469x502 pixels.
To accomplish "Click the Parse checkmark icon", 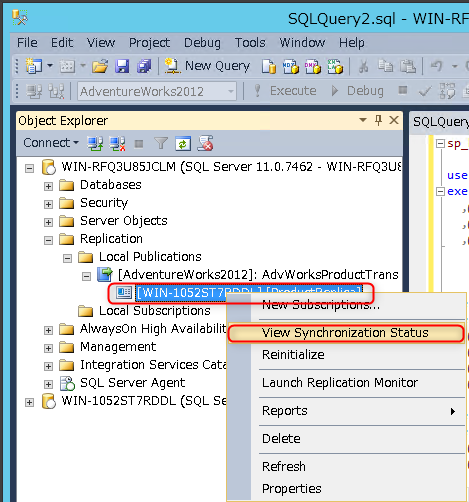I will 425,91.
